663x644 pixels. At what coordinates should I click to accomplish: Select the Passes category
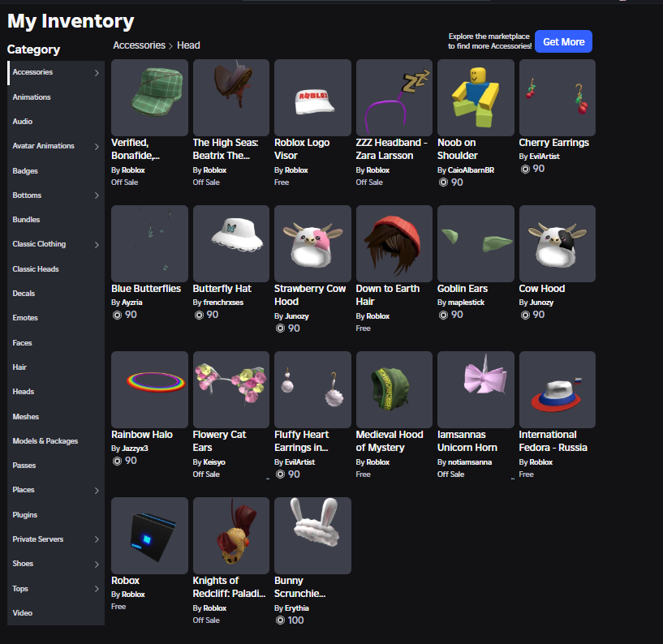[x=56, y=466]
